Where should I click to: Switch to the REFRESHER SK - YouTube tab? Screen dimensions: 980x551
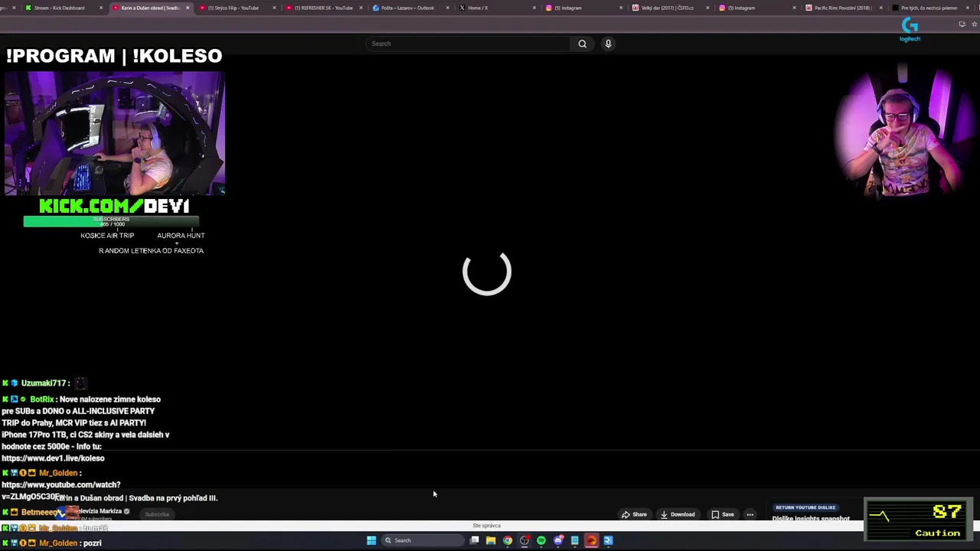[x=323, y=8]
